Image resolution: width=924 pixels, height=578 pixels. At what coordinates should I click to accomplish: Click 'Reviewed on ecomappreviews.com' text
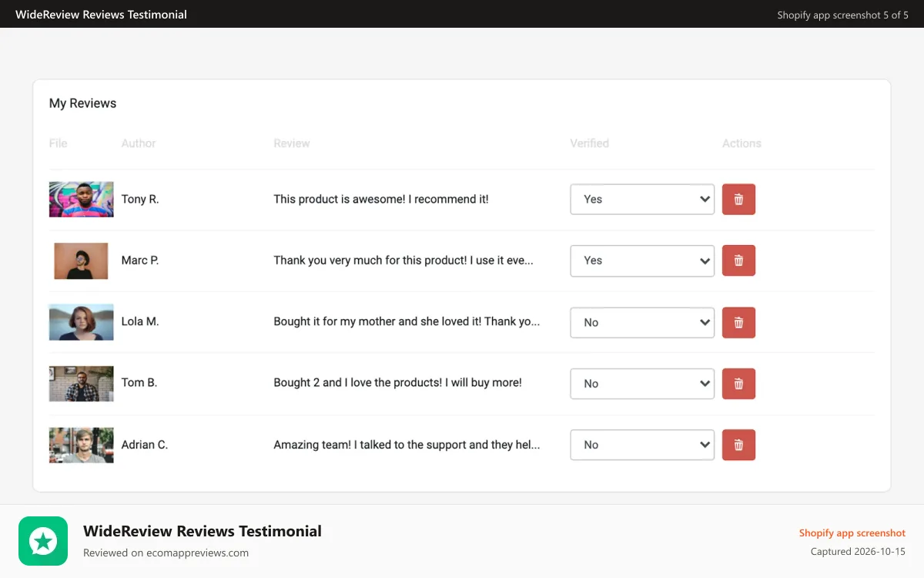166,553
